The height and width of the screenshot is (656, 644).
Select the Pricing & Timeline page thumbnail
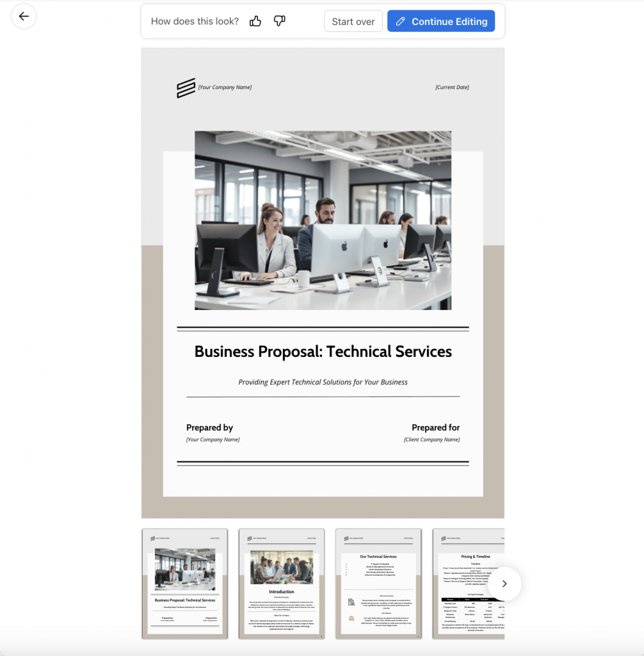point(467,584)
